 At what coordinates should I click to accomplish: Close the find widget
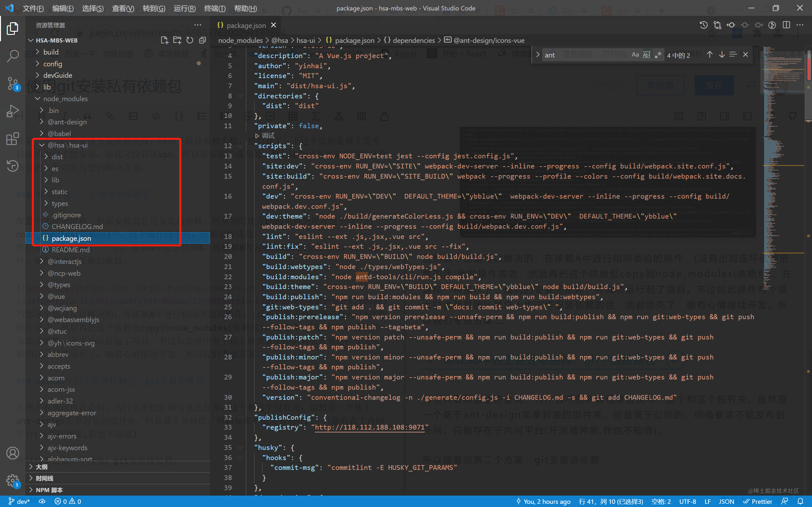745,55
